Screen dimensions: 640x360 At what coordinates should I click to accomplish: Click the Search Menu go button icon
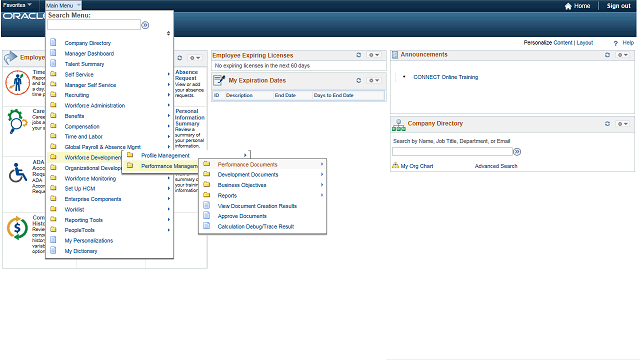pyautogui.click(x=145, y=25)
